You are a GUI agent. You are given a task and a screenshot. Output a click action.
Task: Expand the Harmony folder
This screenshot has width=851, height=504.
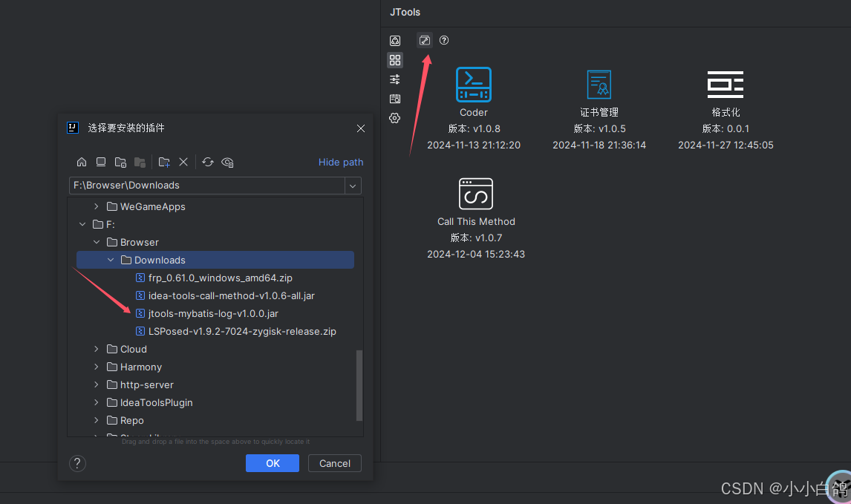click(x=96, y=367)
